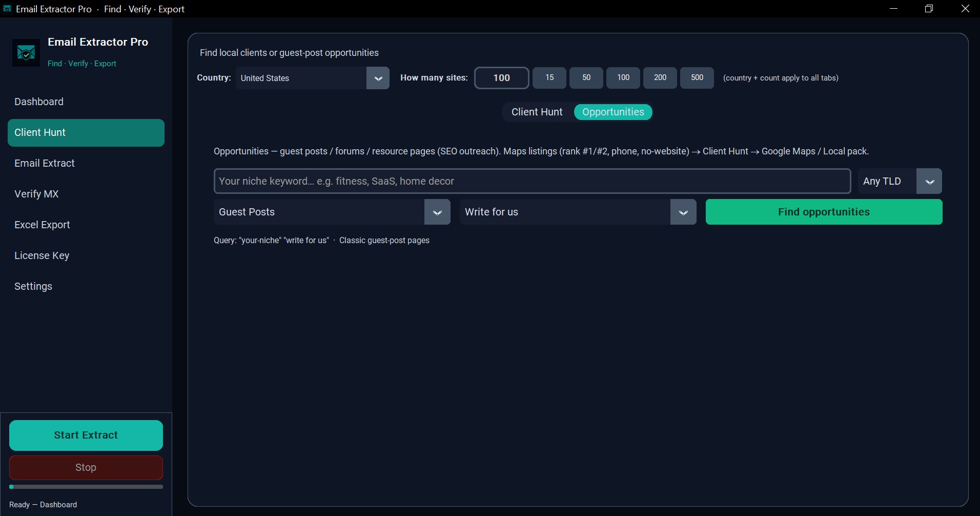This screenshot has height=516, width=980.
Task: Select the Opportunities tab
Action: click(x=613, y=112)
